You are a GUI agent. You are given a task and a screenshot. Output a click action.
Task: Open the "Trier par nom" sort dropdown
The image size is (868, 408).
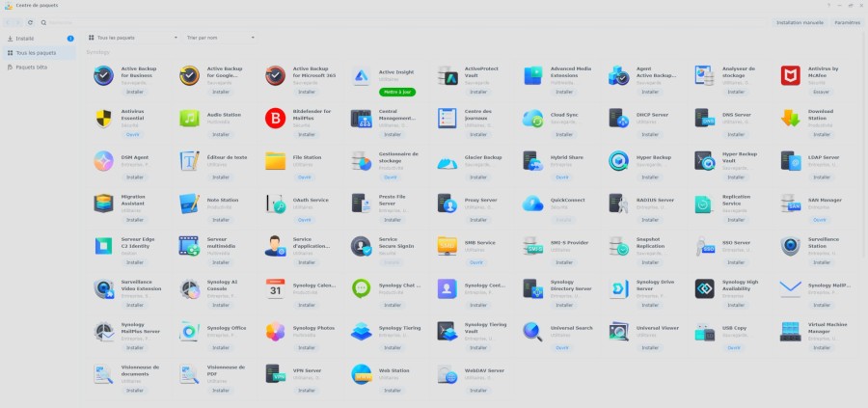[220, 38]
